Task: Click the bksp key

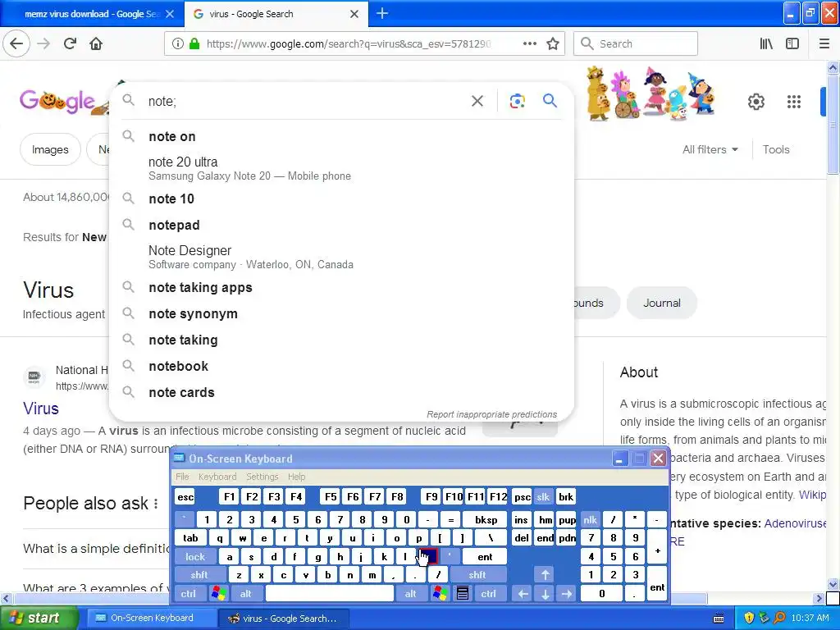Action: (x=486, y=519)
